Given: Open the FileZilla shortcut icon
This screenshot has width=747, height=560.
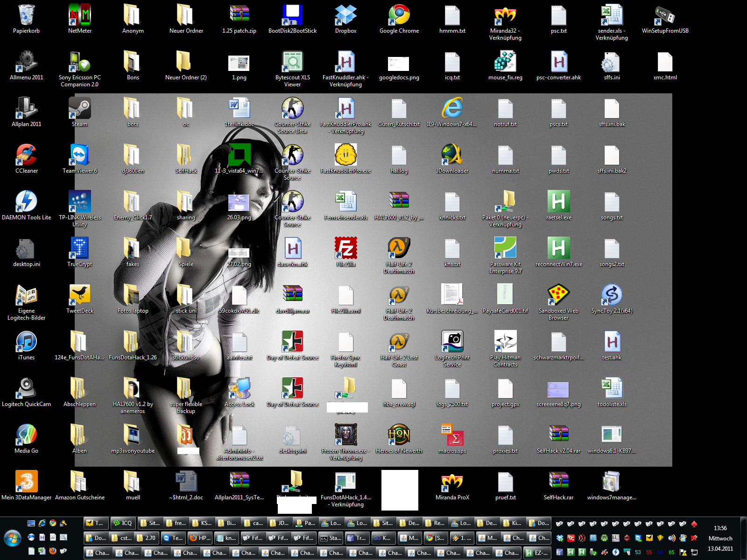Looking at the screenshot, I should pos(345,249).
